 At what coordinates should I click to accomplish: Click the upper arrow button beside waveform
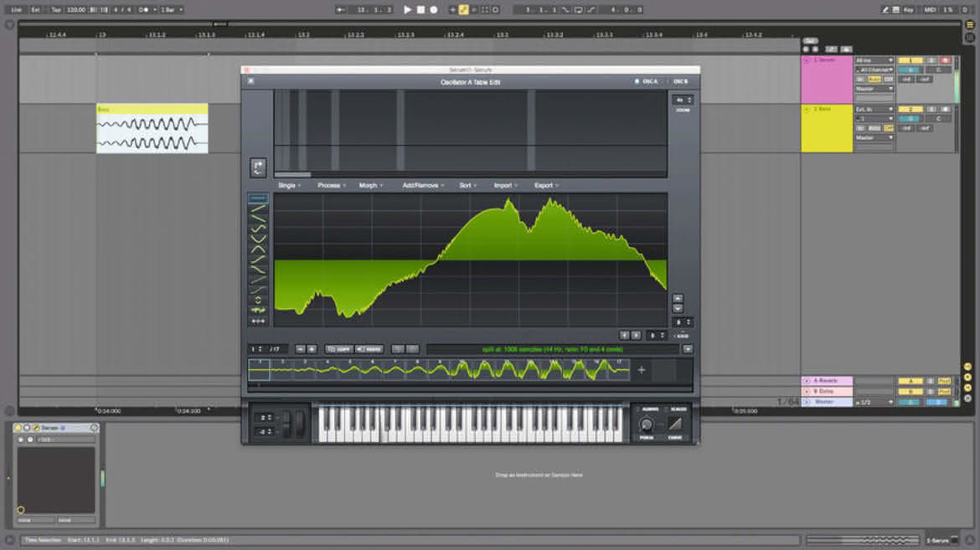pyautogui.click(x=678, y=298)
